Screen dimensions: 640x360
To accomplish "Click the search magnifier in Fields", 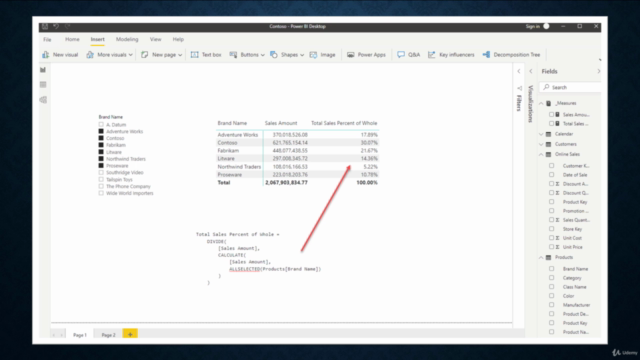I will [546, 87].
